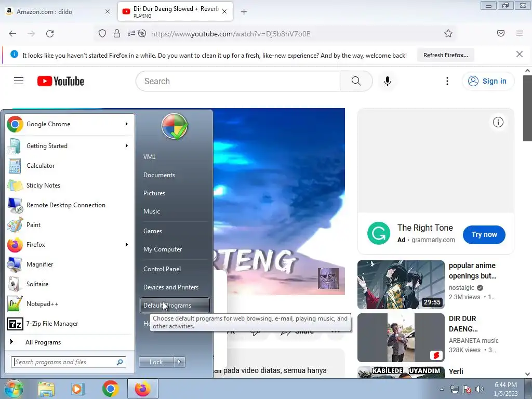Click the volume speaker tray icon
Viewport: 532px width, 399px height.
click(480, 390)
